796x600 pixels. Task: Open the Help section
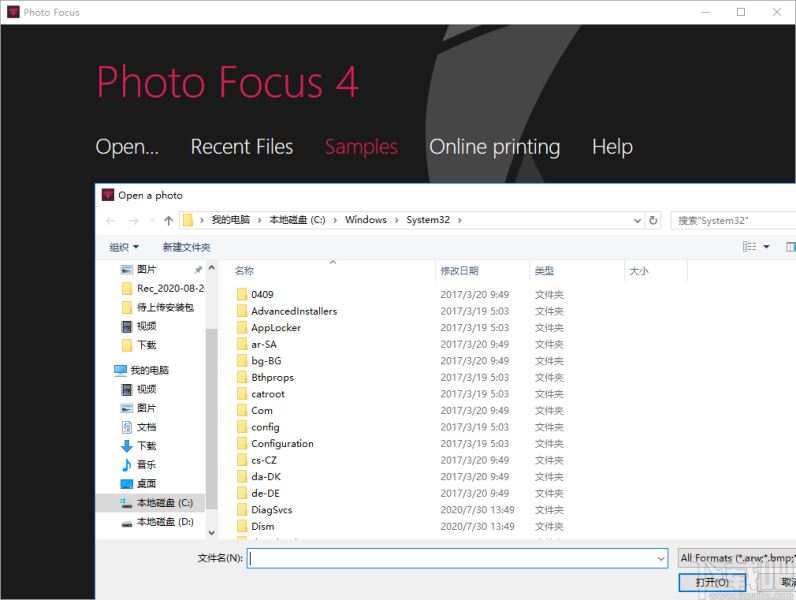point(612,147)
